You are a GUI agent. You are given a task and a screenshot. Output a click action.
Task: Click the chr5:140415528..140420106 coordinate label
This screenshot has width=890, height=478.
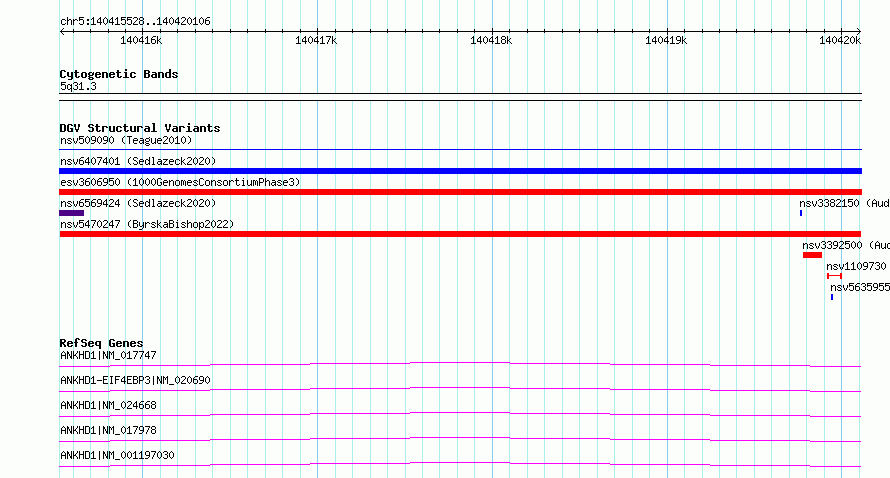point(135,21)
